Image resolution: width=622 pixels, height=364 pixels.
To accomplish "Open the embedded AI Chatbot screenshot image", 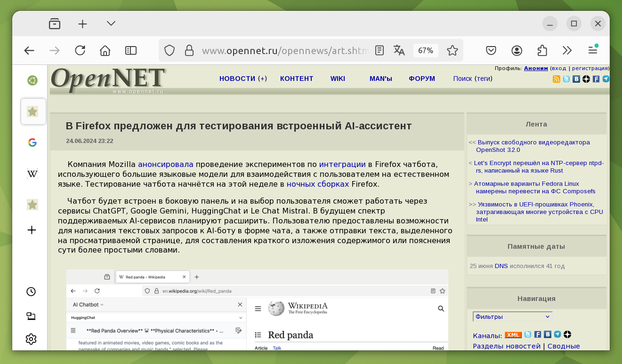I will pyautogui.click(x=257, y=309).
